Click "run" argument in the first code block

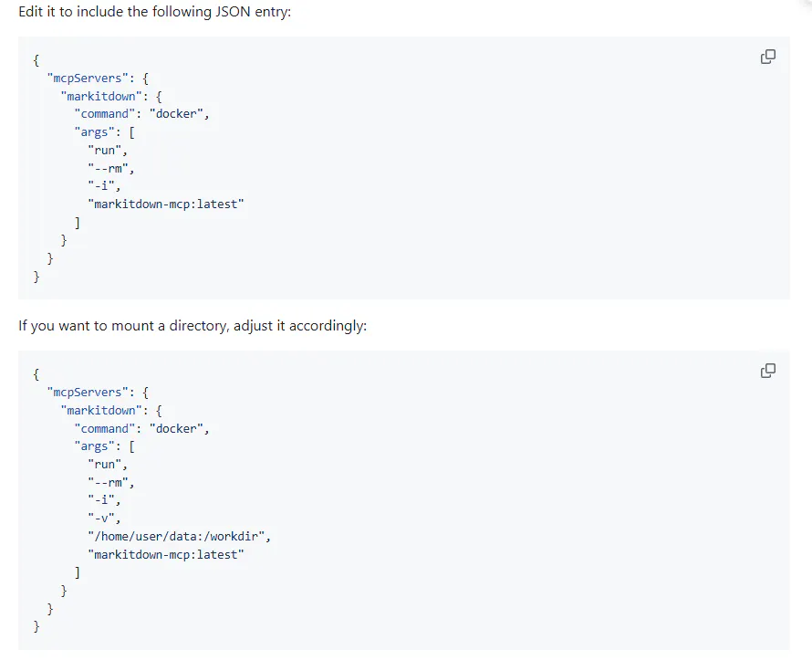(x=105, y=151)
